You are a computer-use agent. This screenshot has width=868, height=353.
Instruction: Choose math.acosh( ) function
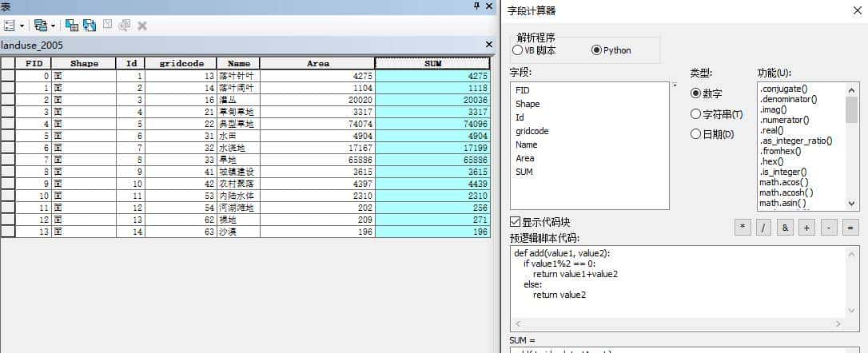[786, 192]
